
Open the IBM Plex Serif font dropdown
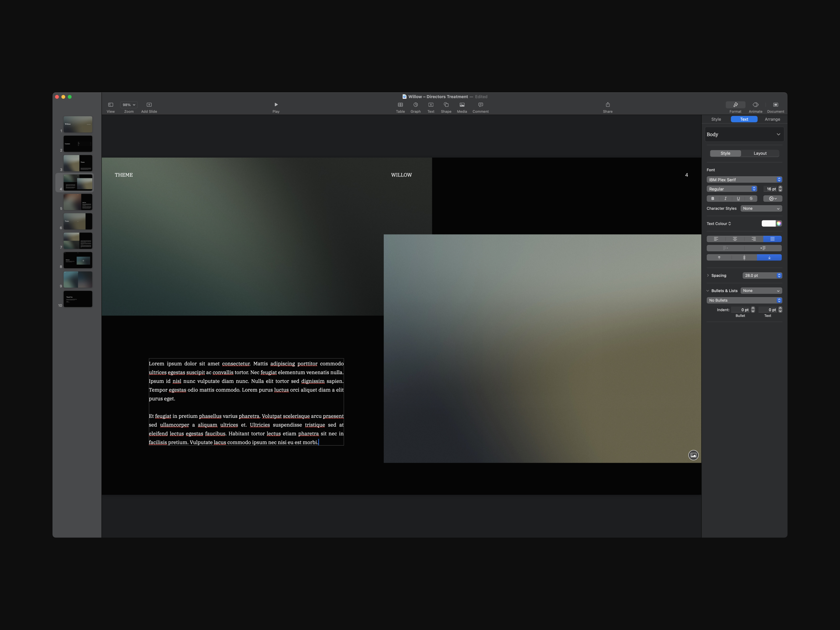pos(744,180)
